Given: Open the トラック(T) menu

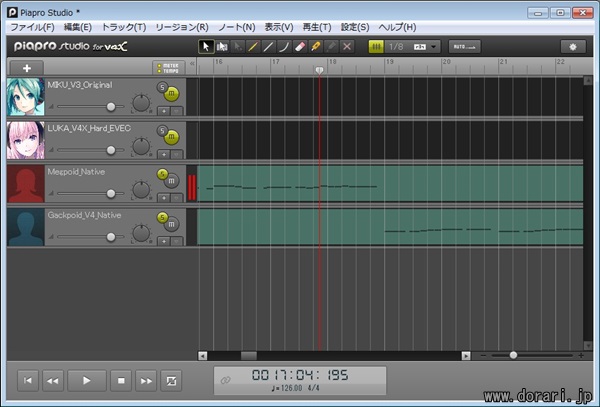Looking at the screenshot, I should pyautogui.click(x=124, y=27).
